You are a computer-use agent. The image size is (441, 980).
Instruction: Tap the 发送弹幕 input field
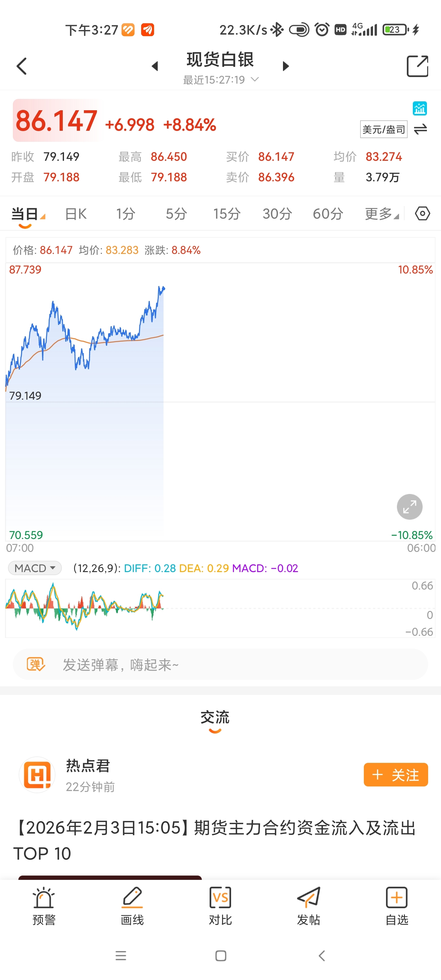coord(220,665)
